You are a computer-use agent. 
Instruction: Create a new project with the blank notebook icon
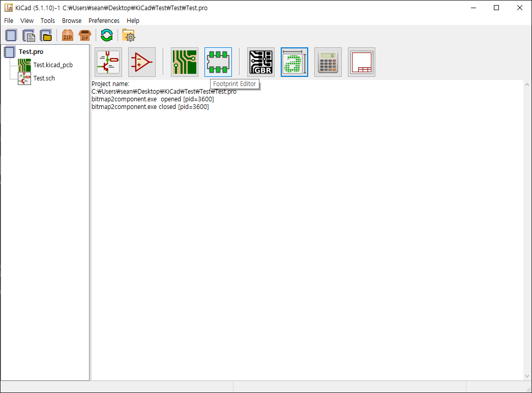tap(11, 35)
